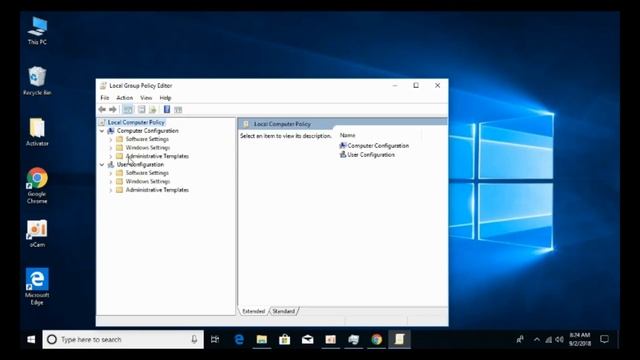
Task: Open This PC desktop icon
Action: (x=37, y=31)
